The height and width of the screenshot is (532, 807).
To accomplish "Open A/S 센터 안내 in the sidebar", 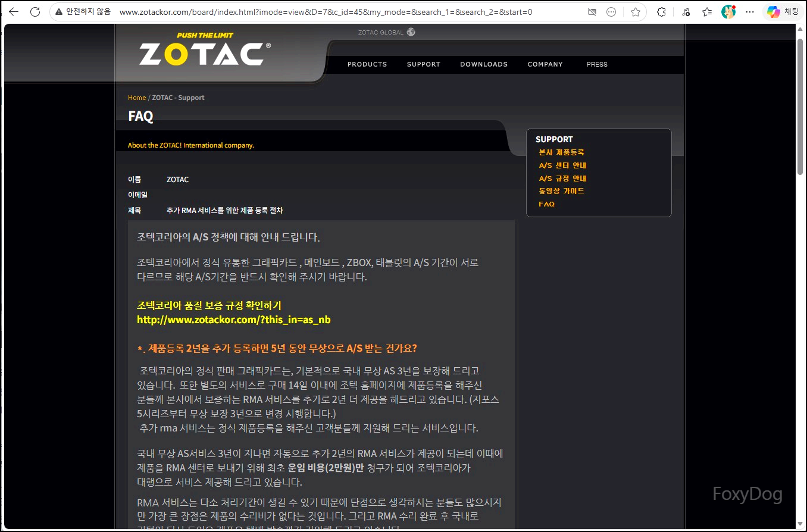I will point(563,165).
